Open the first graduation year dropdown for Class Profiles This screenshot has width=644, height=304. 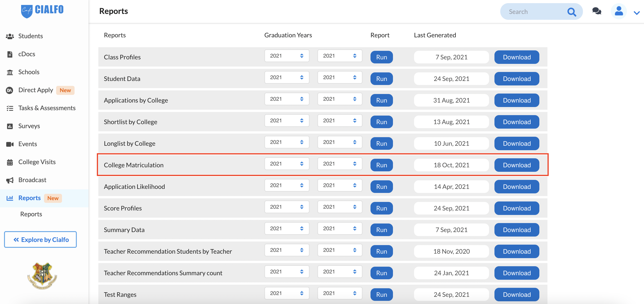click(x=287, y=56)
